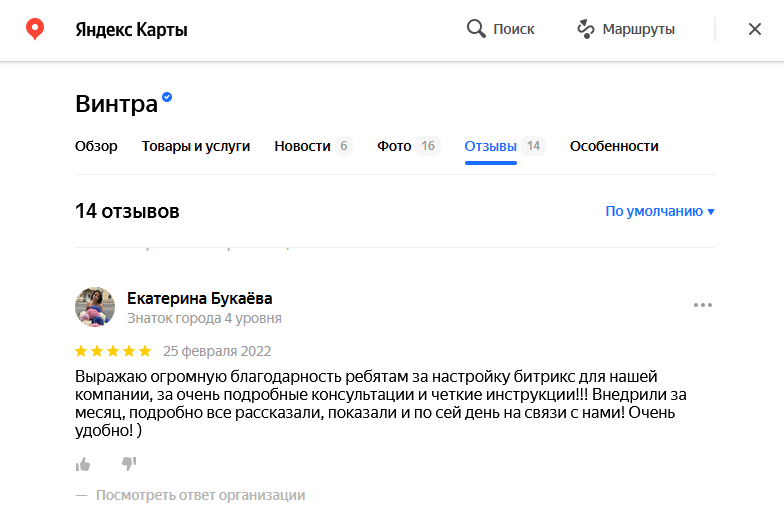Click the Винтра organization title

coord(116,104)
